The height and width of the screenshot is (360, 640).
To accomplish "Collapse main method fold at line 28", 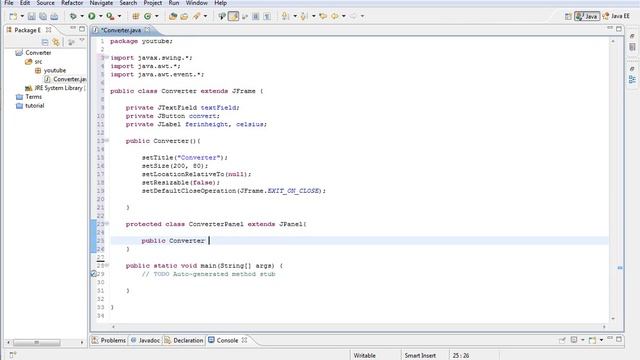I will [x=107, y=265].
